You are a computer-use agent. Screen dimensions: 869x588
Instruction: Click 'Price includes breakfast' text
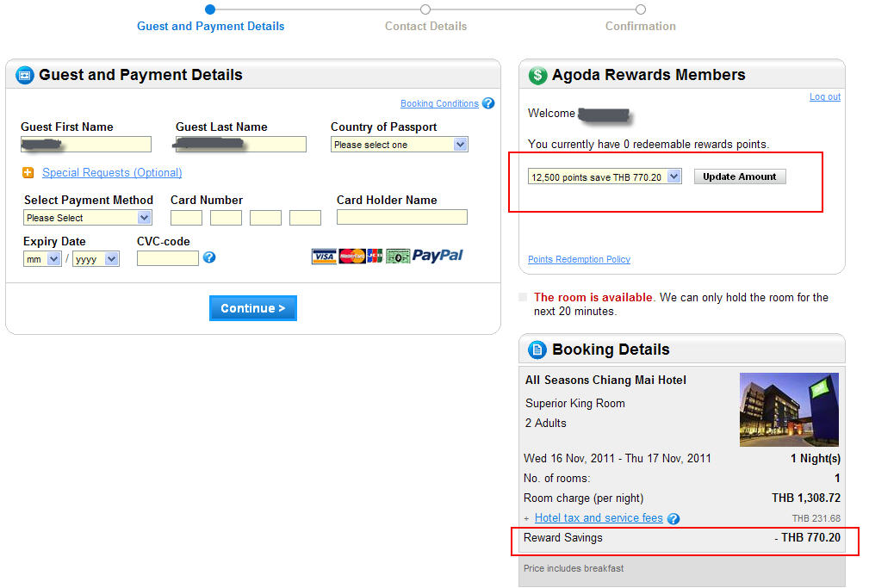pyautogui.click(x=574, y=568)
